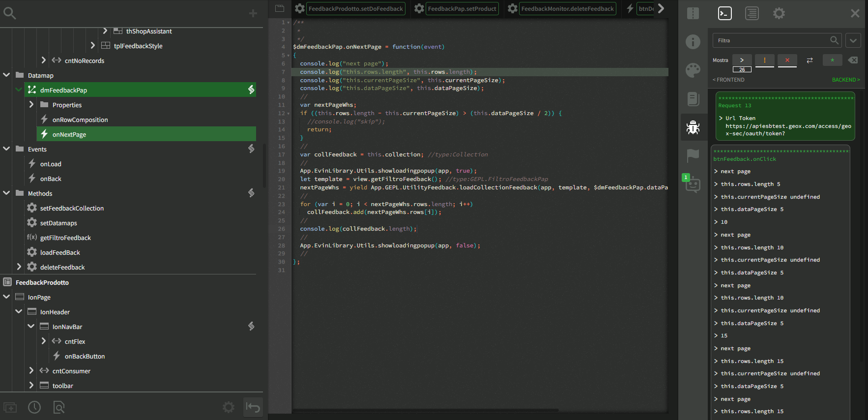Expand tplFeedbackStyle node
Image resolution: width=868 pixels, height=420 pixels.
click(x=92, y=45)
